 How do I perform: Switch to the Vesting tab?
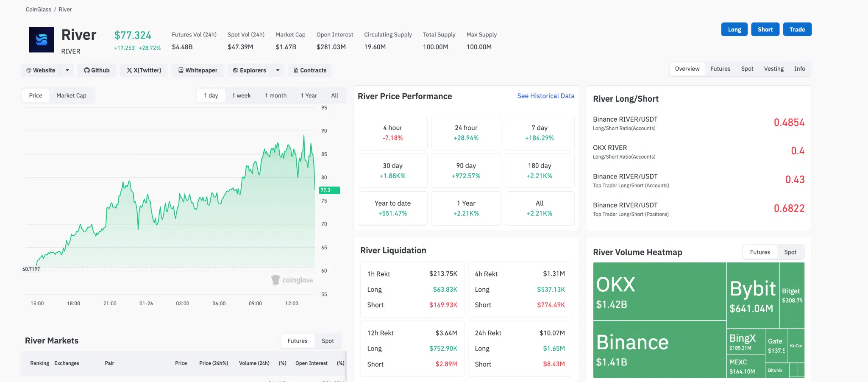[773, 69]
